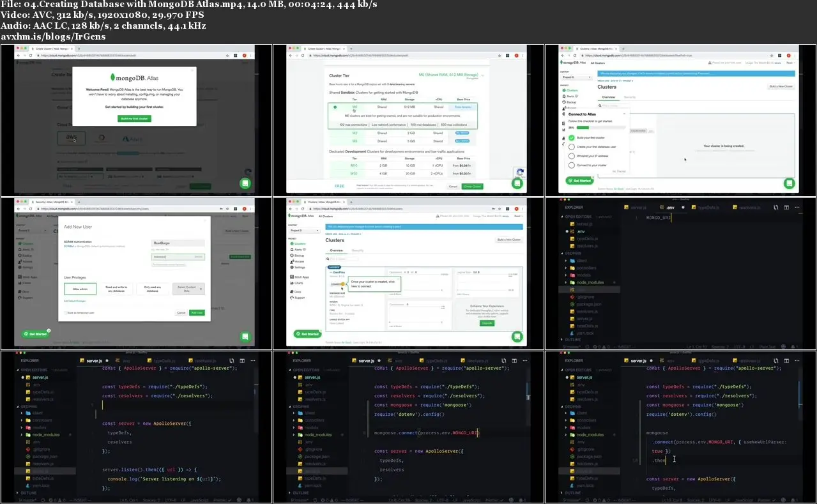Collapse the OPEN EDITORS section in the .env editor frame
Image resolution: width=817 pixels, height=504 pixels.
click(x=561, y=217)
